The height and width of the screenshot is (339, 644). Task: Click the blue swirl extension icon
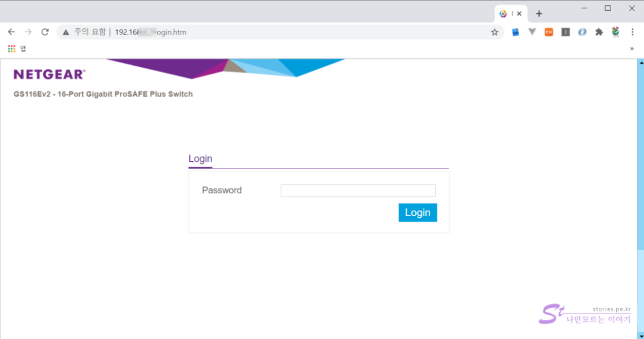(582, 32)
